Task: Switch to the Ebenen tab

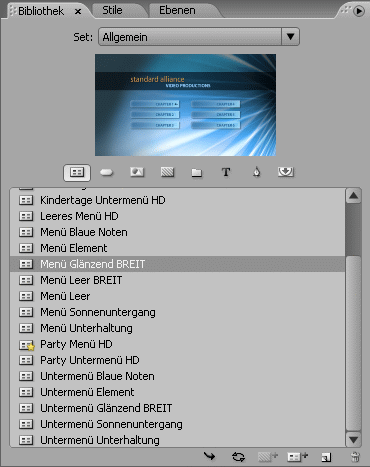Action: [177, 10]
